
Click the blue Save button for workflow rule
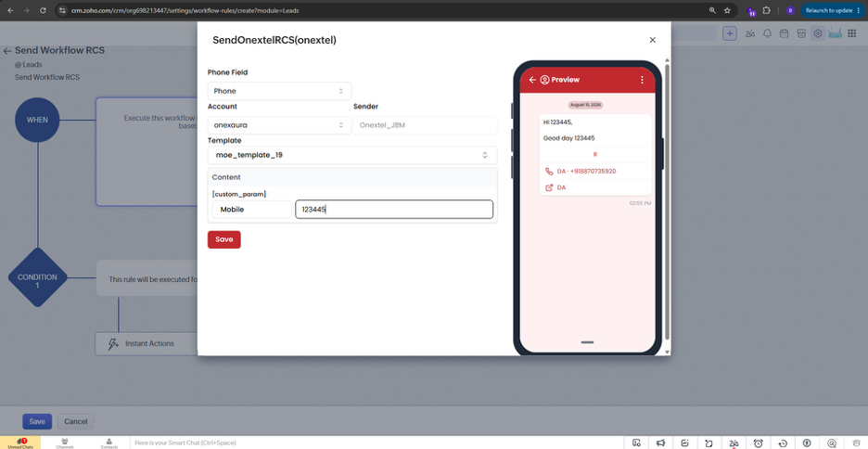click(37, 421)
